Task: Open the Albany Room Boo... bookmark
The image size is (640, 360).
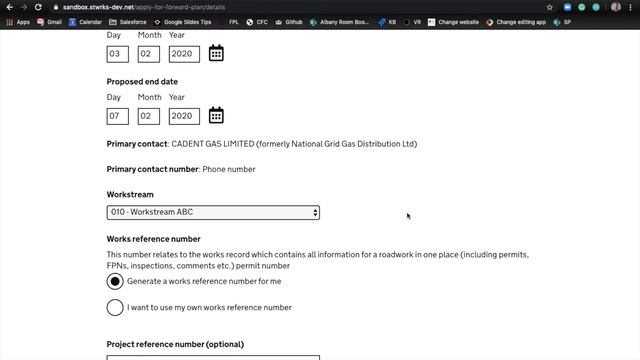Action: [x=340, y=22]
